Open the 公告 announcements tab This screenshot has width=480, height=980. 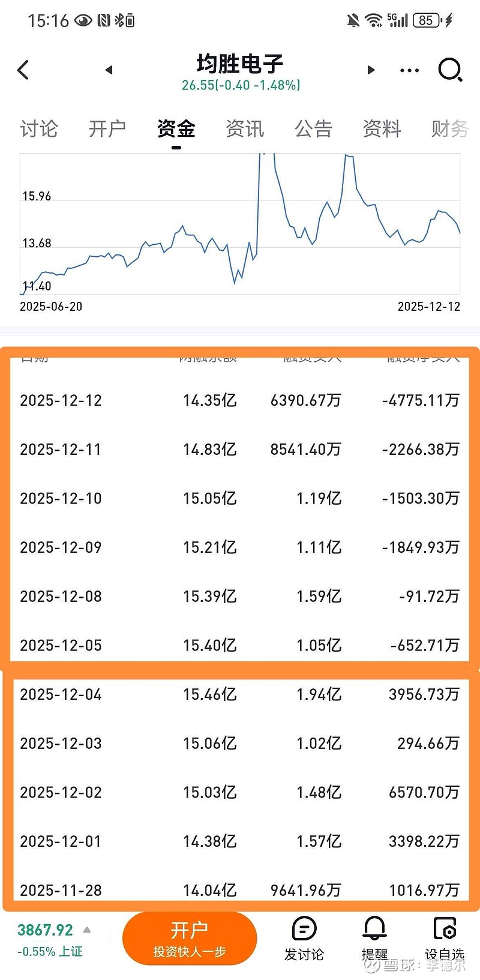point(313,128)
